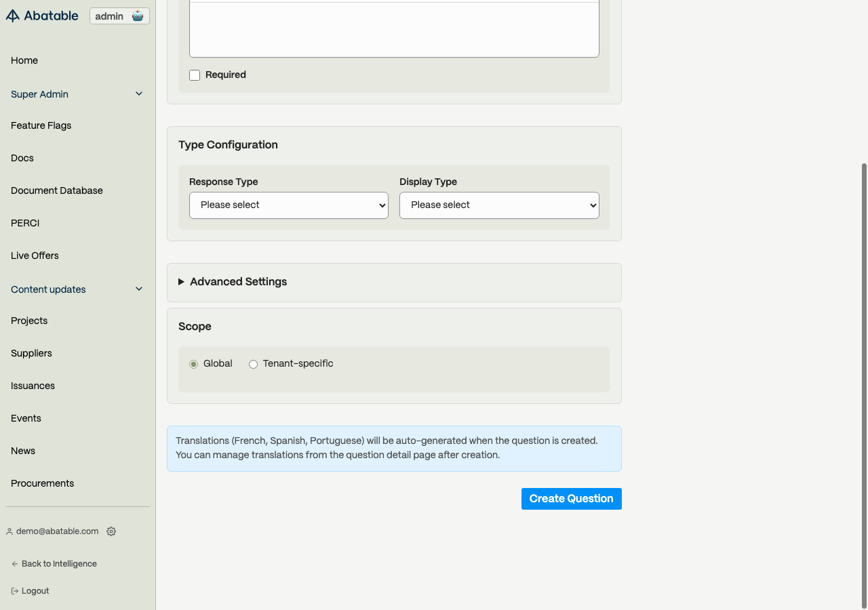Click the Create Question button
Screen dimensions: 868x610
click(x=571, y=499)
